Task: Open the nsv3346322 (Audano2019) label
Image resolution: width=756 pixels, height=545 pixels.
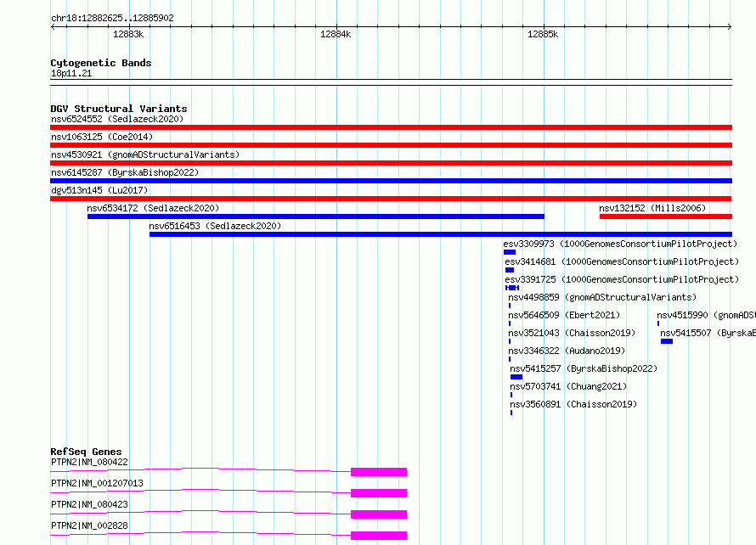Action: point(567,351)
